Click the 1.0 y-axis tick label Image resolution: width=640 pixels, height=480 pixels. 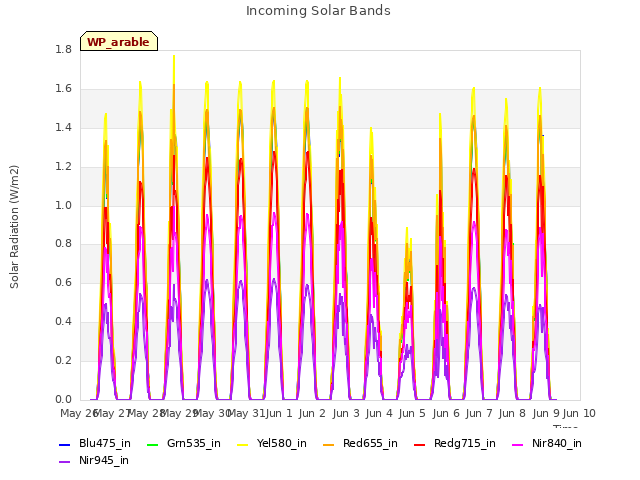click(x=63, y=205)
